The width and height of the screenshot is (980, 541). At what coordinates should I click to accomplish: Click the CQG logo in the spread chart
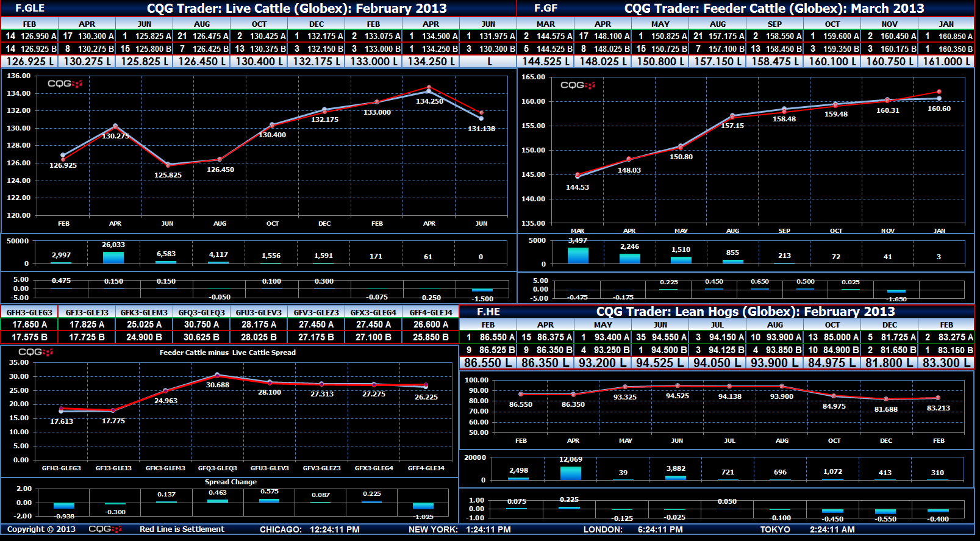point(36,352)
